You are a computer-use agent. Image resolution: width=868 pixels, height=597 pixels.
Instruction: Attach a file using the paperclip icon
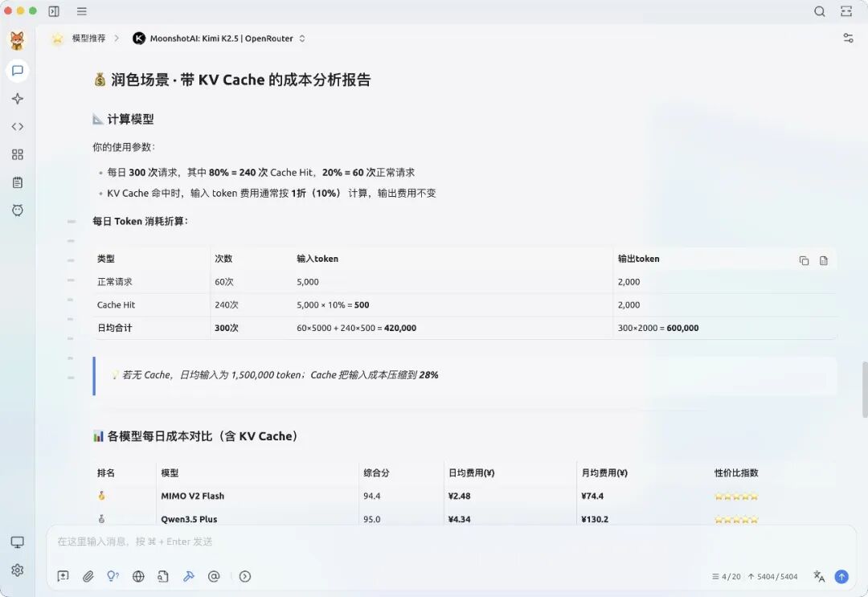pos(88,576)
